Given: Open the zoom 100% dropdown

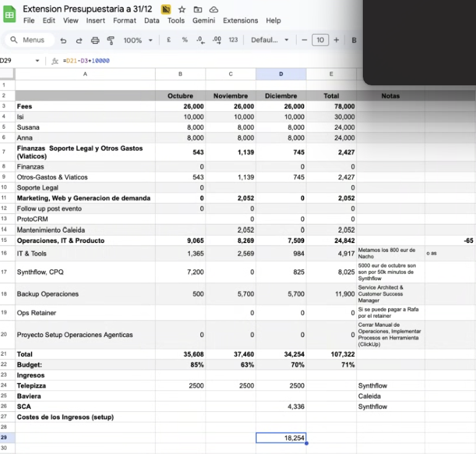Looking at the screenshot, I should click(x=137, y=40).
